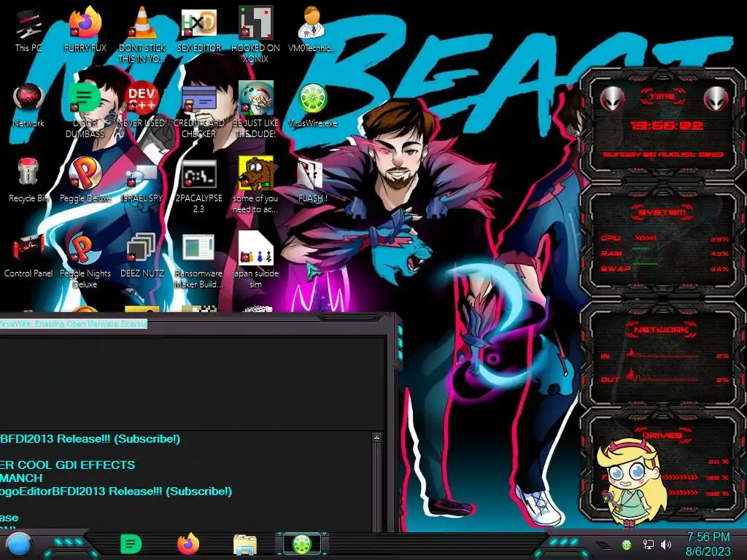
Task: Select the Network desktop icon
Action: 28,105
